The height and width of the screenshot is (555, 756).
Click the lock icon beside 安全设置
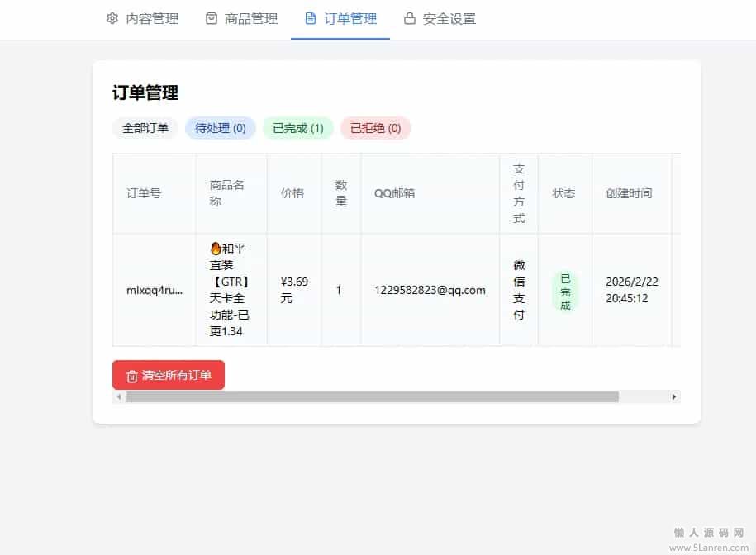pos(410,18)
